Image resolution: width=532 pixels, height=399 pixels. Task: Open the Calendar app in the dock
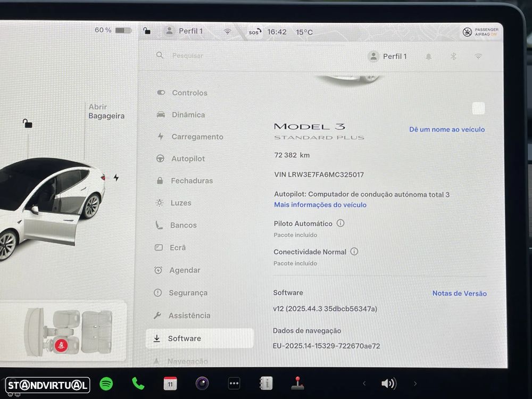point(170,384)
